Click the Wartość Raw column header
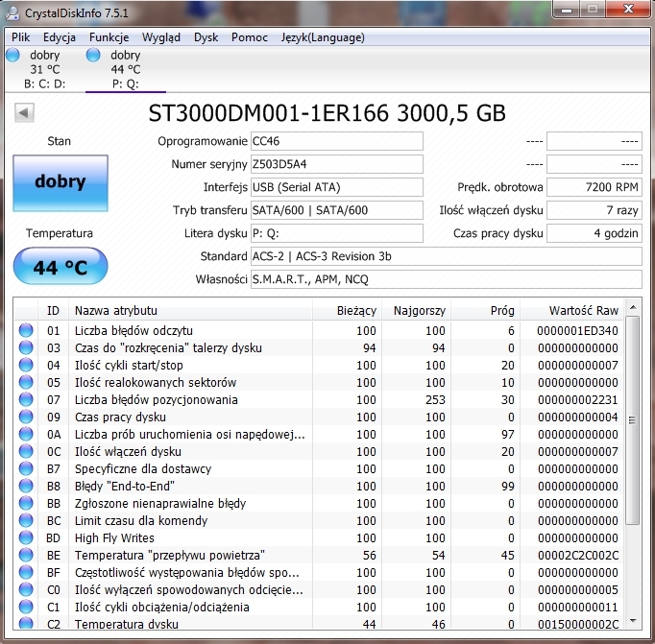 (571, 311)
